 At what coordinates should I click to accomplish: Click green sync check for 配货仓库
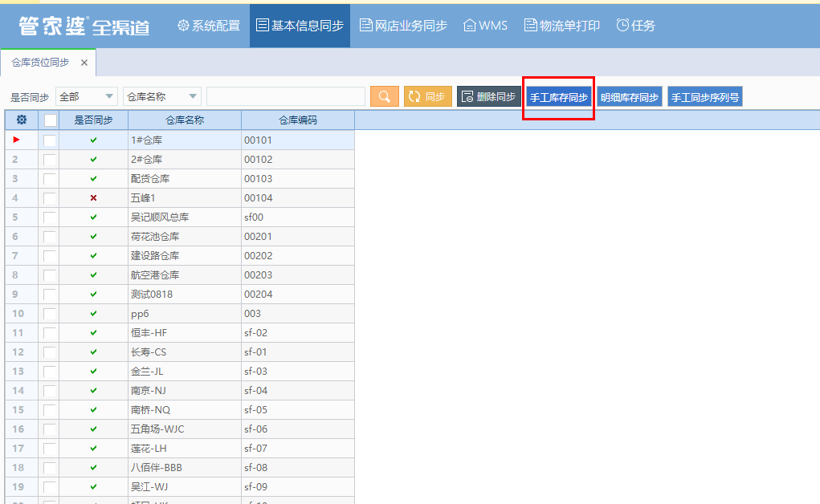(94, 179)
